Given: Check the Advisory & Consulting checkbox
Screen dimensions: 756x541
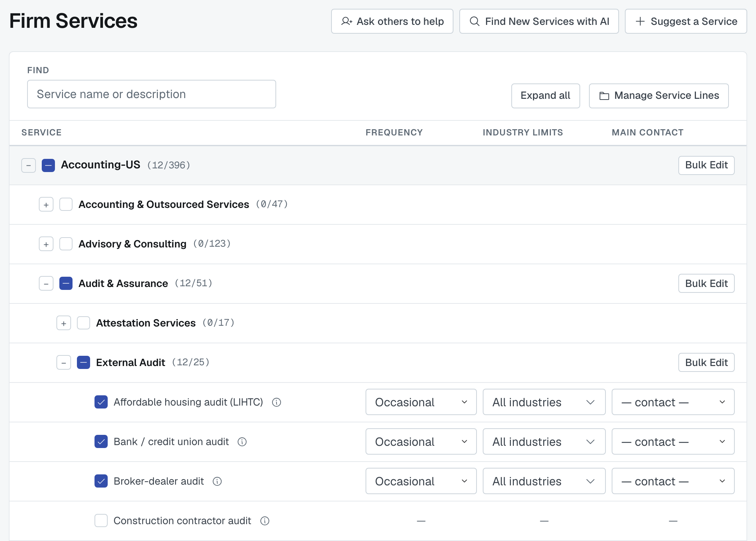Looking at the screenshot, I should tap(66, 244).
